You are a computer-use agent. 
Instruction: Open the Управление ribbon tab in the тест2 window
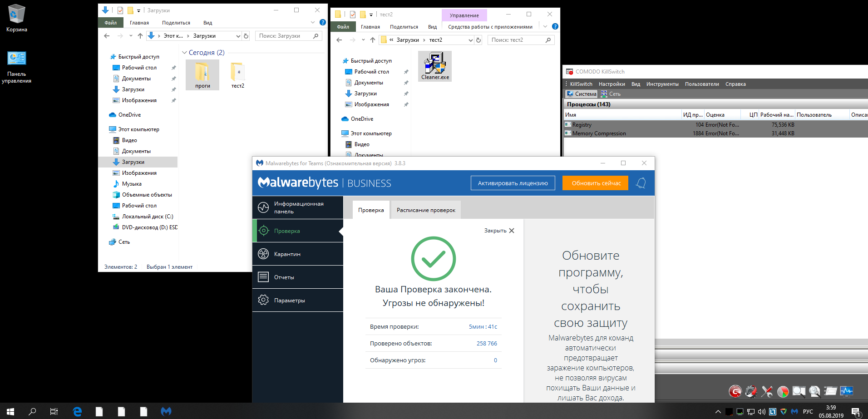pyautogui.click(x=464, y=15)
